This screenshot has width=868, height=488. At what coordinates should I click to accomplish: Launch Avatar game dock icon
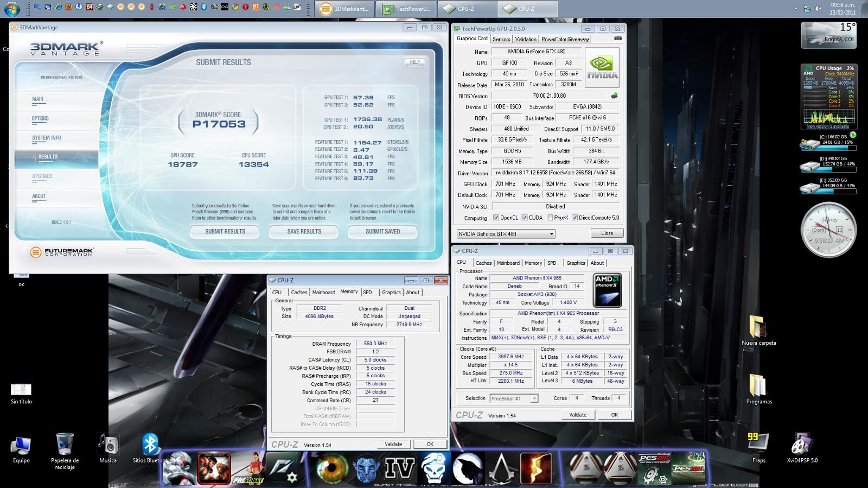[367, 468]
